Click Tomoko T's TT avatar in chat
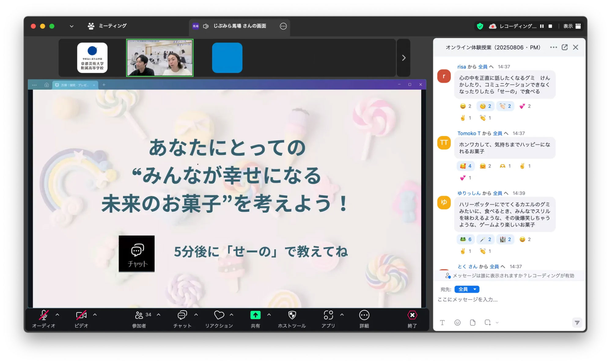The width and height of the screenshot is (611, 364). (x=444, y=143)
